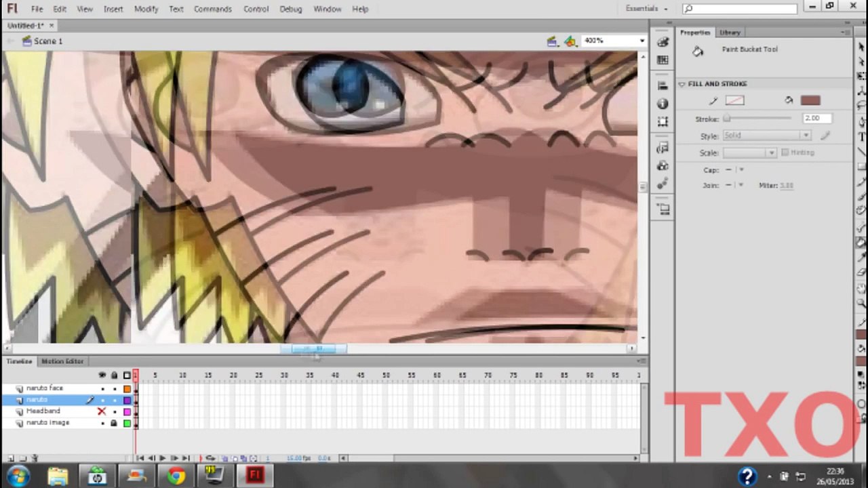
Task: Enable Onion Skin in timeline
Action: pyautogui.click(x=226, y=458)
